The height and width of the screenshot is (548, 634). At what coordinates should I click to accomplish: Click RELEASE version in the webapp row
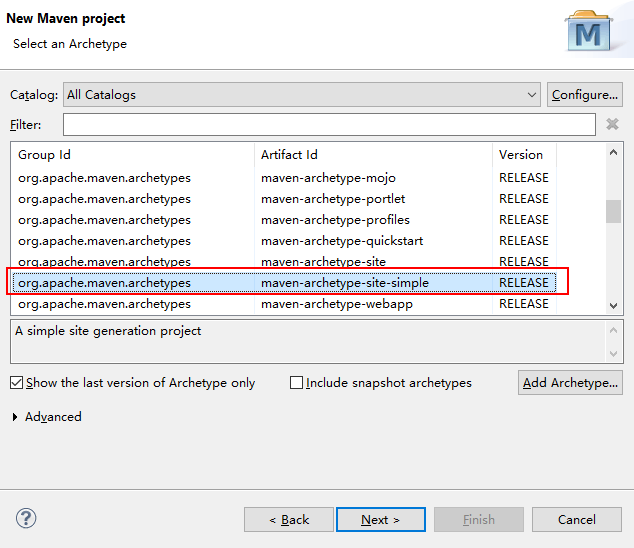tap(524, 304)
